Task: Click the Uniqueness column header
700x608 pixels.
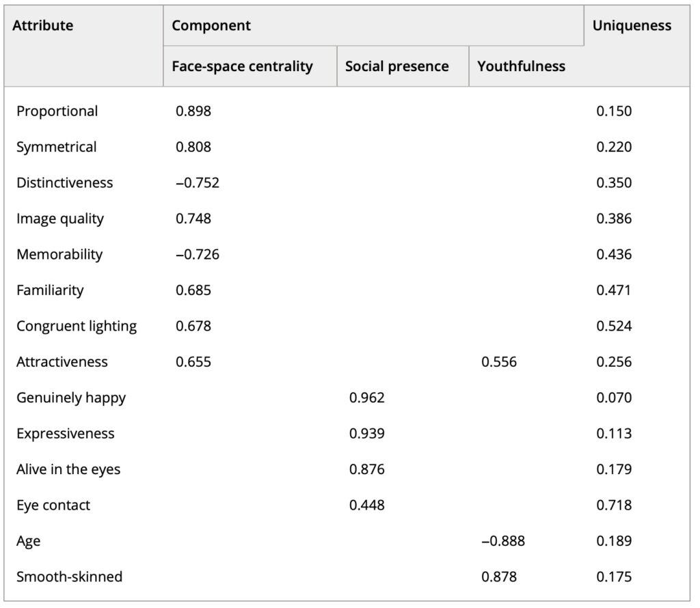Action: [632, 26]
